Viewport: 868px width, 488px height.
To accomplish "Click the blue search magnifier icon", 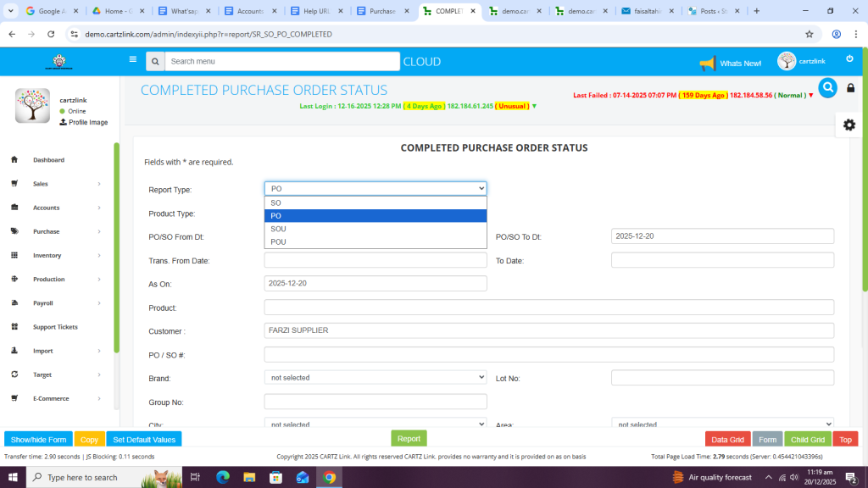I will point(827,87).
